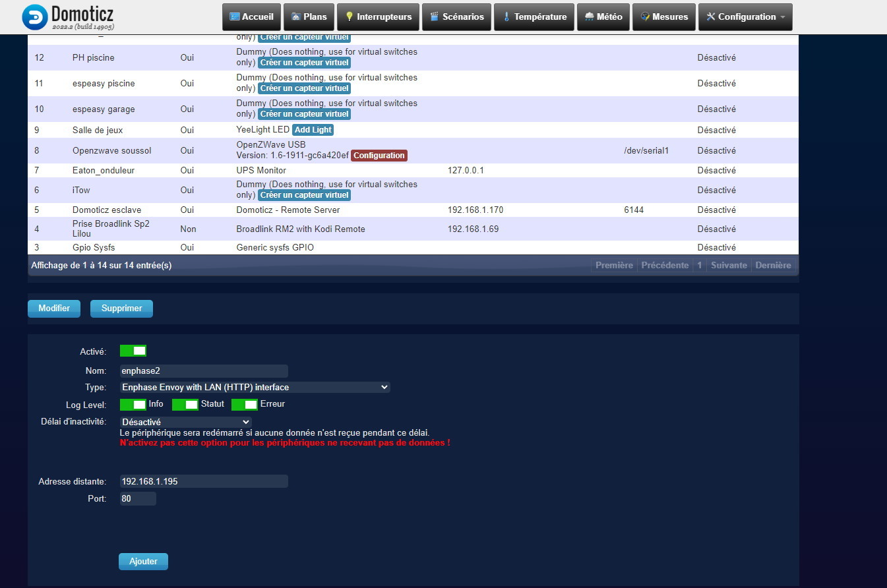Open the Interrupteurs section
Screen dimensions: 887x588
[378, 17]
